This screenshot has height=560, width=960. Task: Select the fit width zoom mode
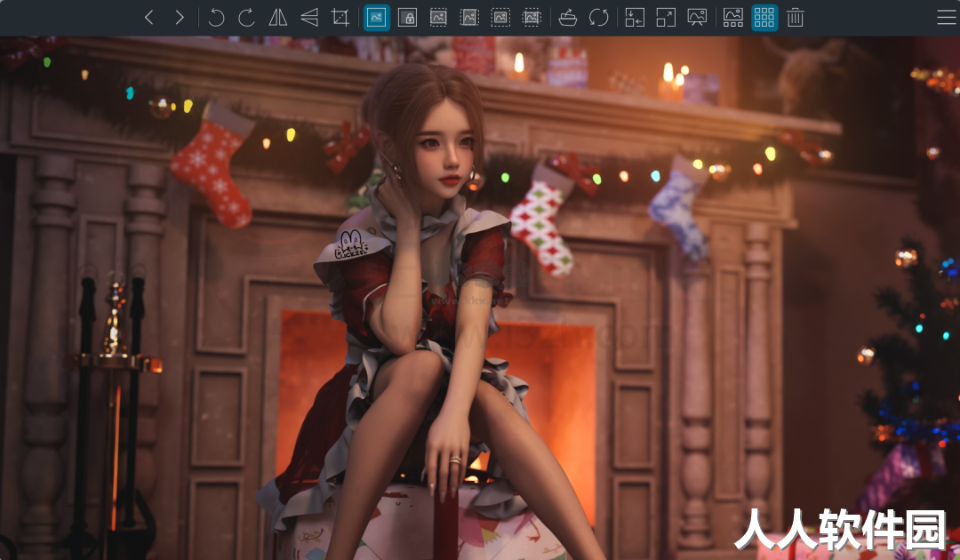[x=438, y=18]
